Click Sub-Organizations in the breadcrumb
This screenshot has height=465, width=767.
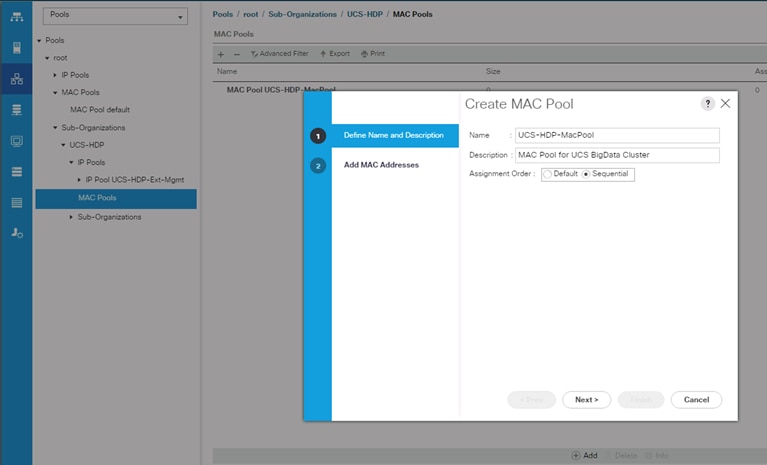tap(302, 14)
